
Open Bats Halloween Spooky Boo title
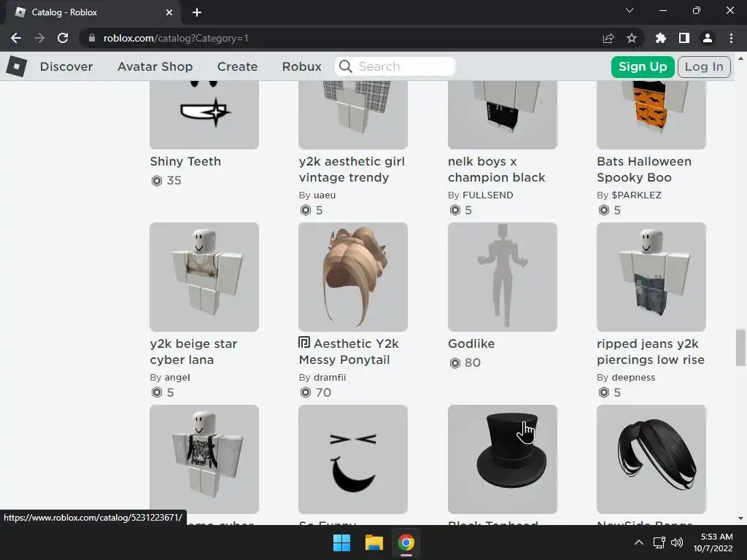point(644,169)
